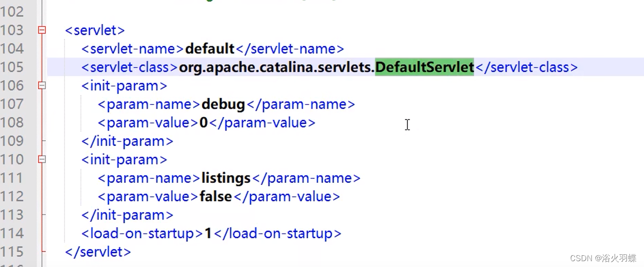Click the </param-value> closing tag after false

[x=286, y=197]
